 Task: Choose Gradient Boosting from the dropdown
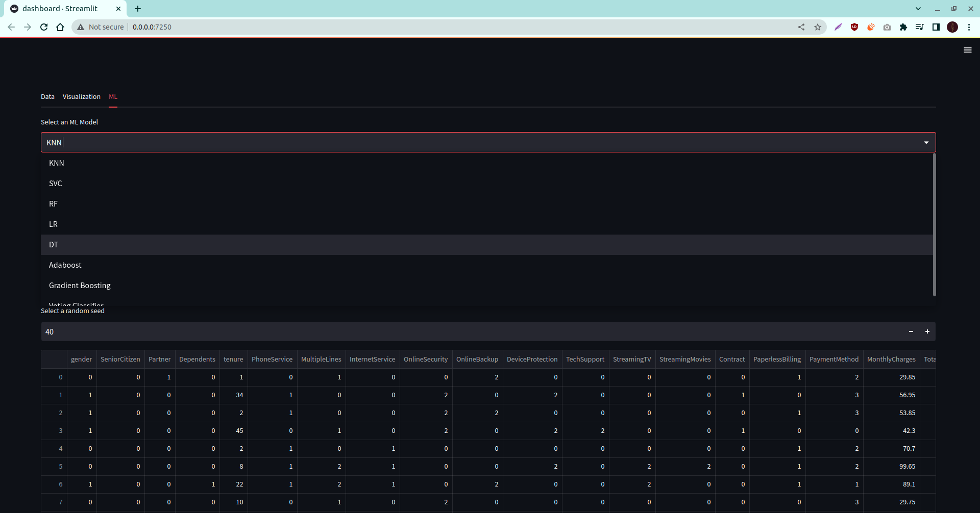click(x=80, y=285)
